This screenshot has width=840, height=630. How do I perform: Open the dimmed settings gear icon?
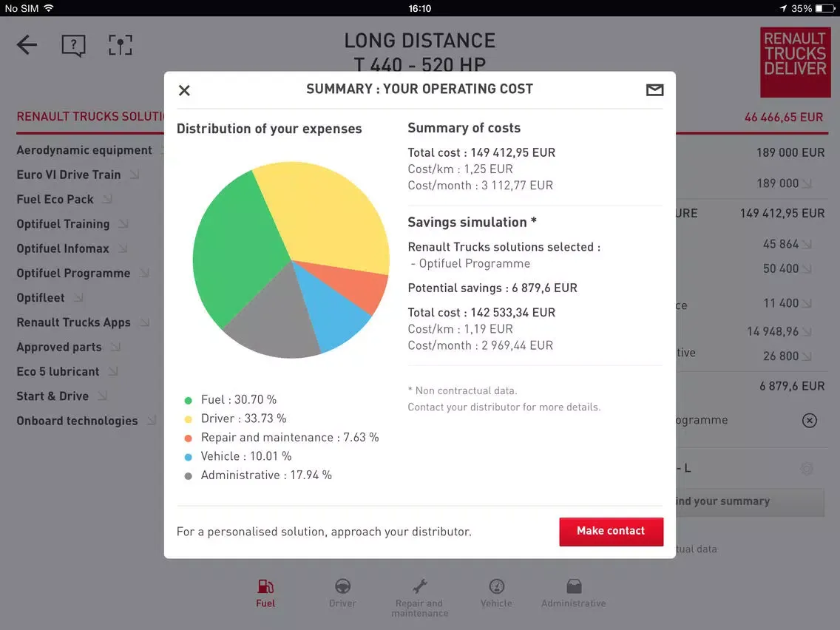coord(807,470)
